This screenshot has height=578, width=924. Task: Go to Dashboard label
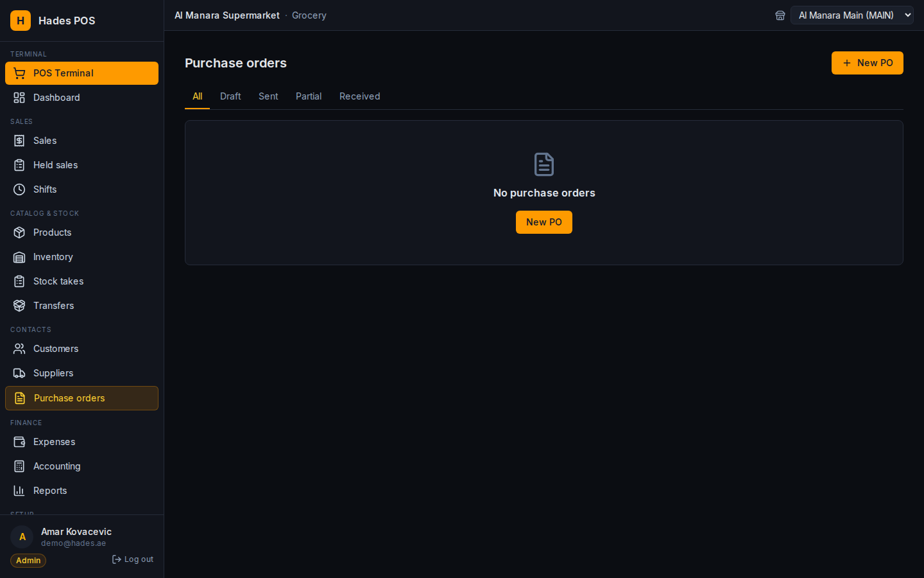click(56, 98)
